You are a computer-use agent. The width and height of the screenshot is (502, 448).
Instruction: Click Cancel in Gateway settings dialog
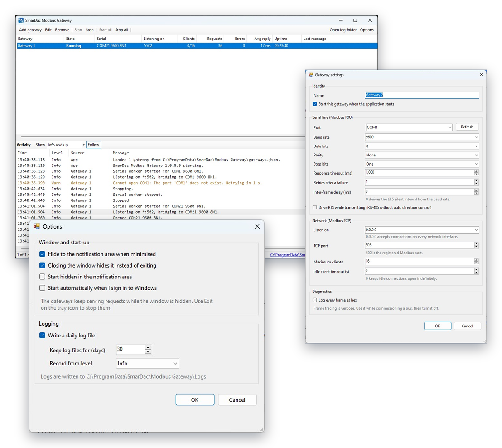(467, 326)
